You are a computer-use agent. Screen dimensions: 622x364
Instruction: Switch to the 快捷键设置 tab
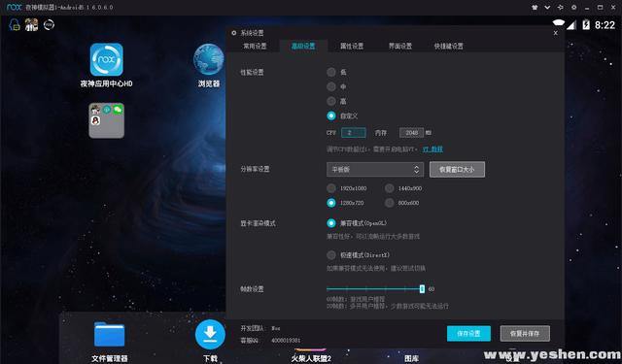(x=449, y=47)
